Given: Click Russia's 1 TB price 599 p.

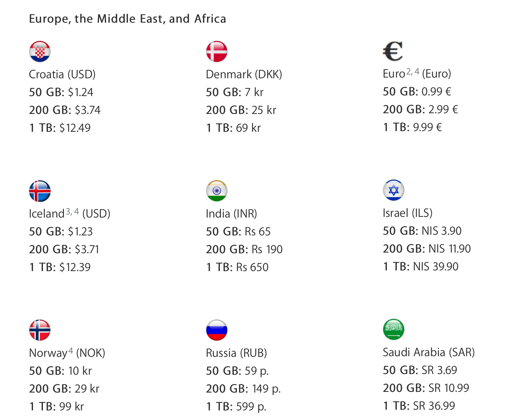Looking at the screenshot, I should [251, 407].
